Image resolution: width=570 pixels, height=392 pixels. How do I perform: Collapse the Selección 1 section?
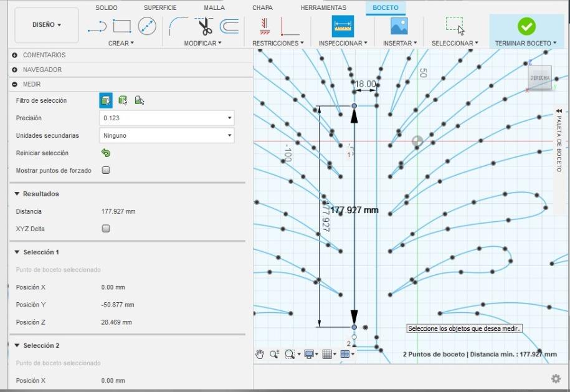17,252
